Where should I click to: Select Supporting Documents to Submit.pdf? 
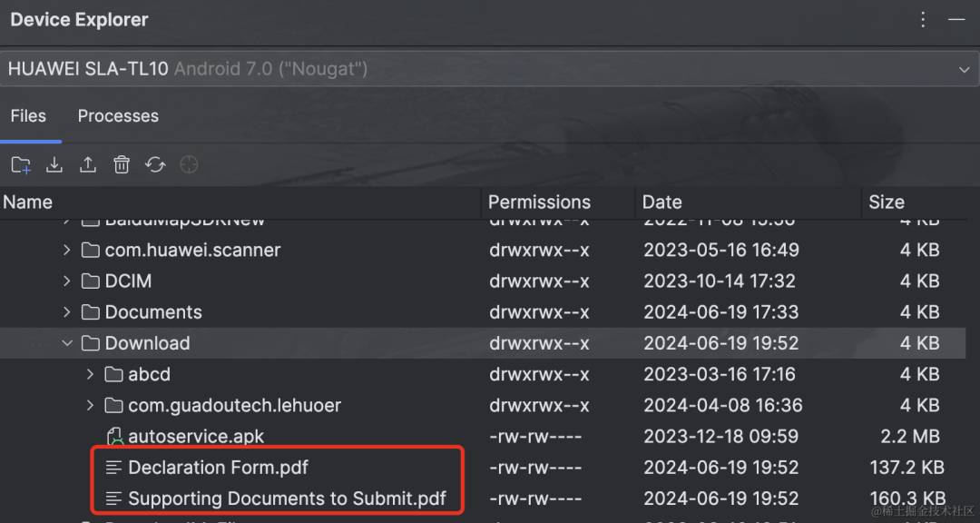pyautogui.click(x=287, y=498)
